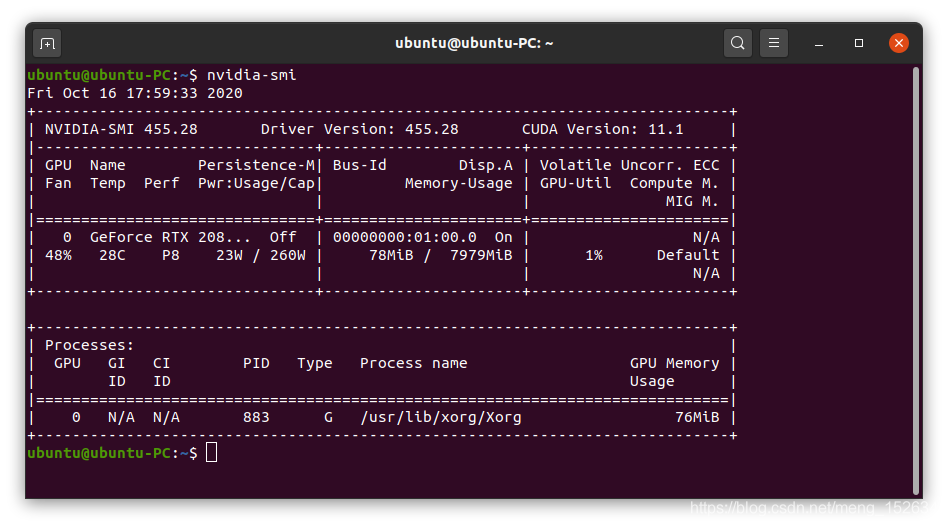Click the PID value 883
The image size is (948, 527).
256,418
